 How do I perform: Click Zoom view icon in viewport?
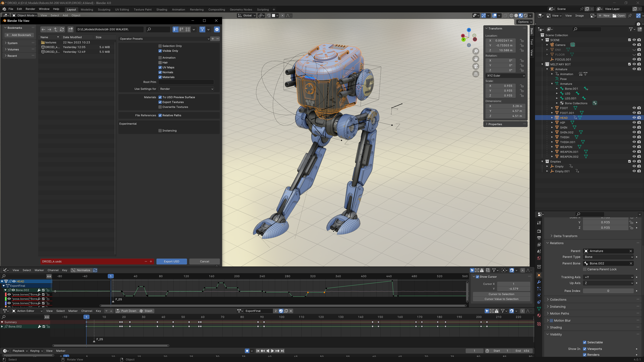[x=476, y=51]
